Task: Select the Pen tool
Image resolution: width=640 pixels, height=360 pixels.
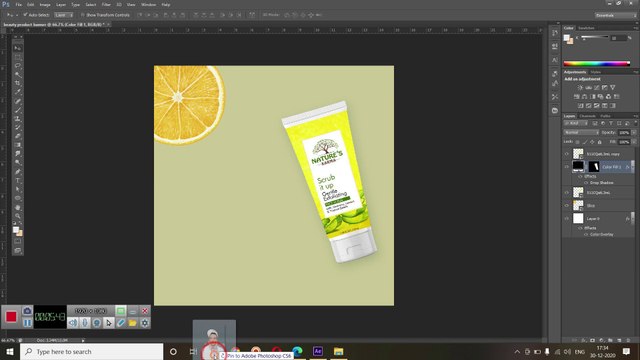Action: click(18, 172)
